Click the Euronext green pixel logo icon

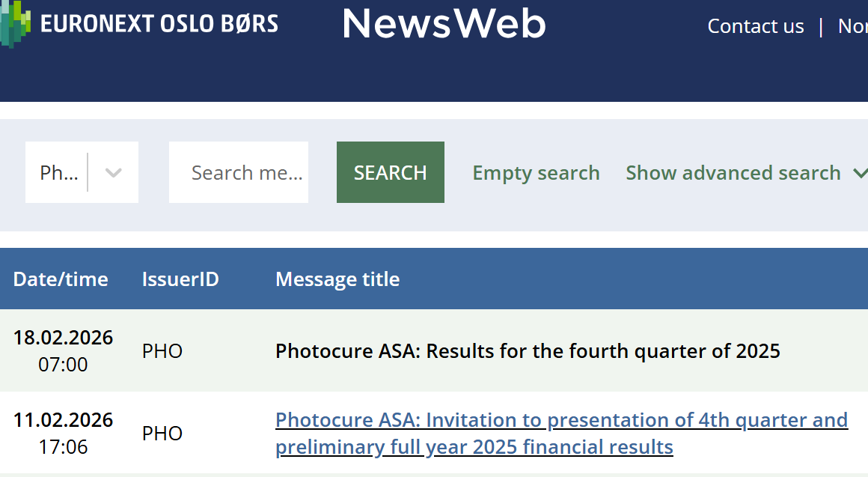click(x=15, y=22)
